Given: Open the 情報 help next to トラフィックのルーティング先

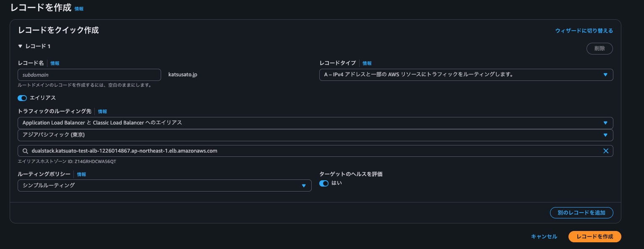Looking at the screenshot, I should [x=102, y=112].
